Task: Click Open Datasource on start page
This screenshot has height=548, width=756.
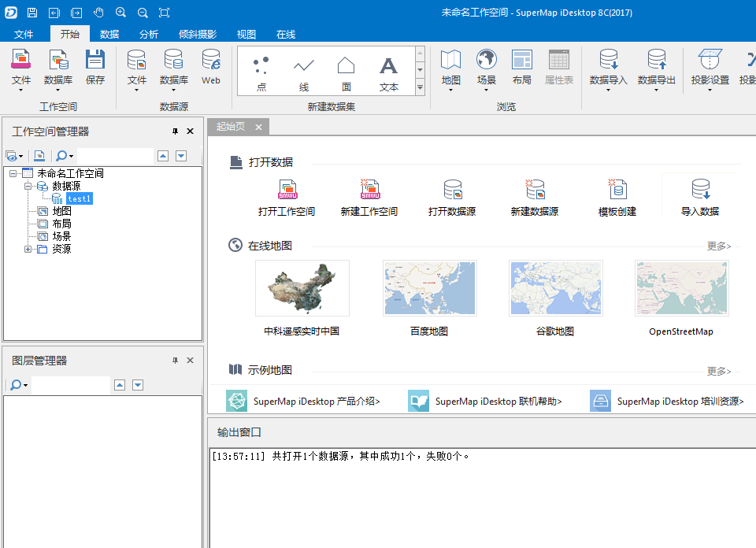Action: point(452,198)
